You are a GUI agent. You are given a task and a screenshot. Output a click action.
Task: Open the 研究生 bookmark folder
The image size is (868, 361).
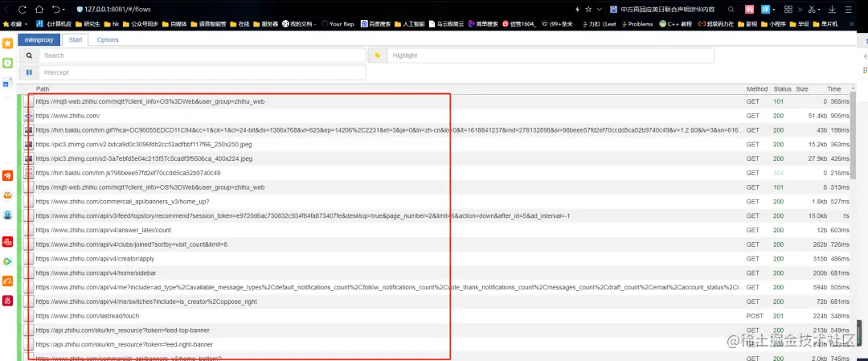88,24
